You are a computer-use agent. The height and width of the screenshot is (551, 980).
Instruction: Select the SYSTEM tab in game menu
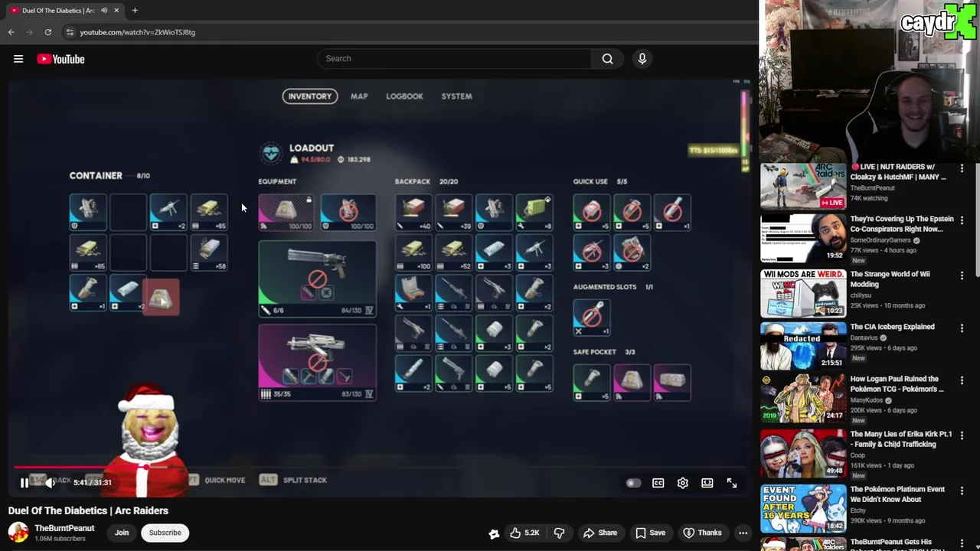456,96
